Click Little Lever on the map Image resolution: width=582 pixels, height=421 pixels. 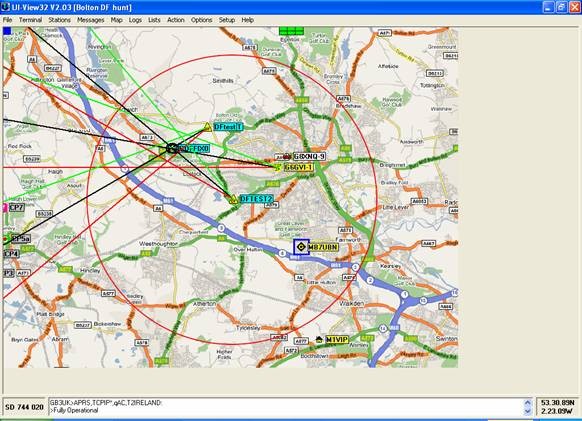(396, 207)
